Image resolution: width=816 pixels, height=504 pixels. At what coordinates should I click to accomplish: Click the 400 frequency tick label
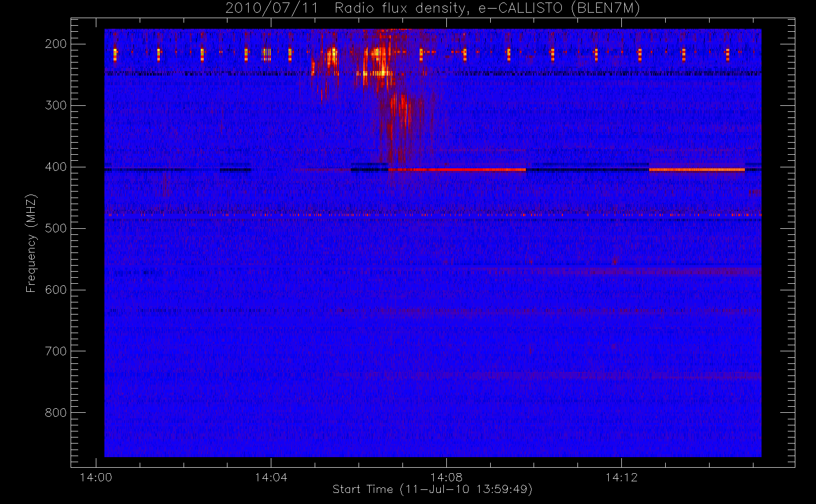[55, 167]
